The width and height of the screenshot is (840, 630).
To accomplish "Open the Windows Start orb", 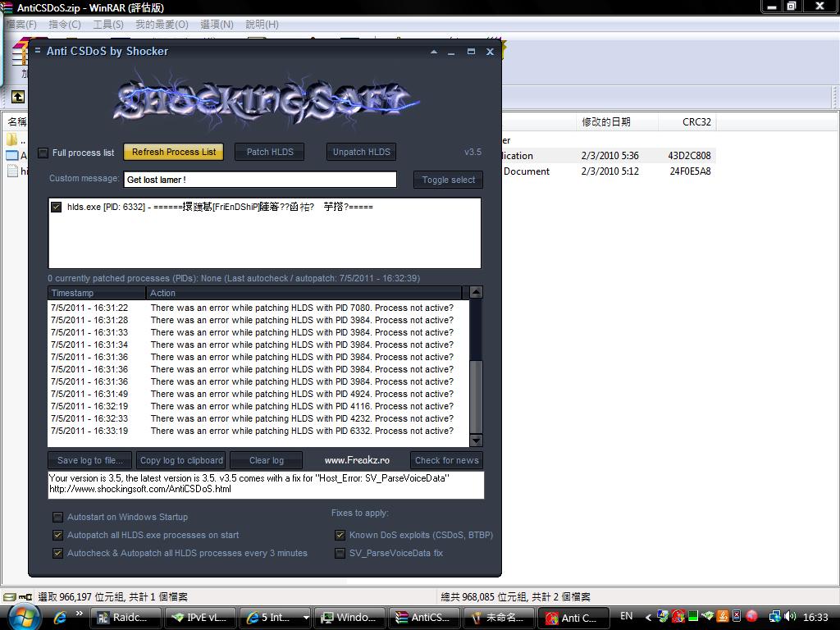I will [x=24, y=618].
